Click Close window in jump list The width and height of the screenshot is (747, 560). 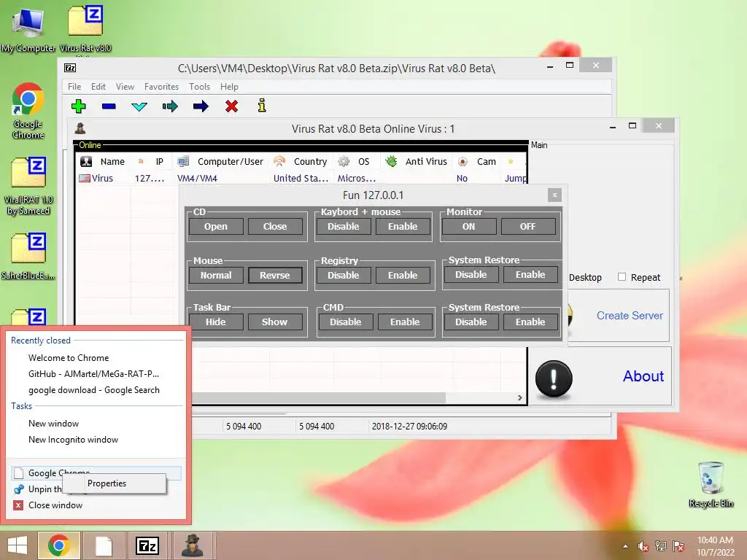55,505
